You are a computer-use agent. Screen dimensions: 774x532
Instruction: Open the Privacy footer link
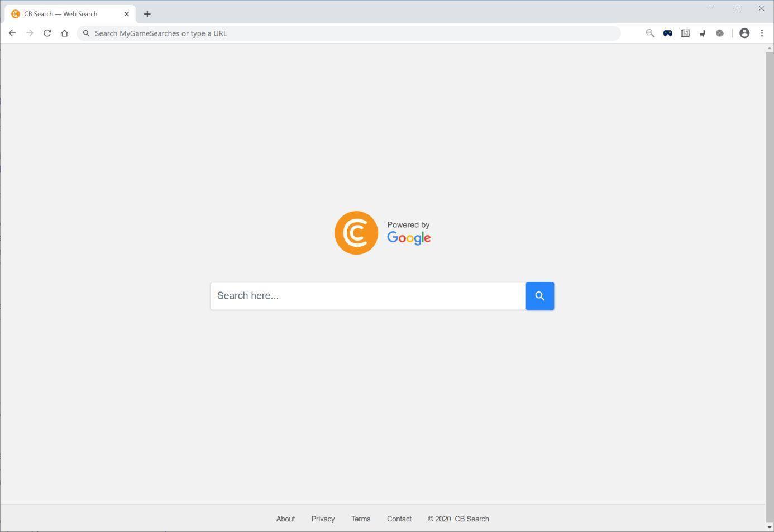point(323,519)
